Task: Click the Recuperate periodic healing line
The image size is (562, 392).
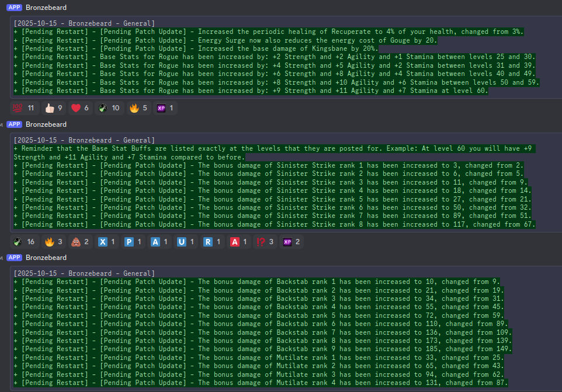Action: tap(269, 32)
